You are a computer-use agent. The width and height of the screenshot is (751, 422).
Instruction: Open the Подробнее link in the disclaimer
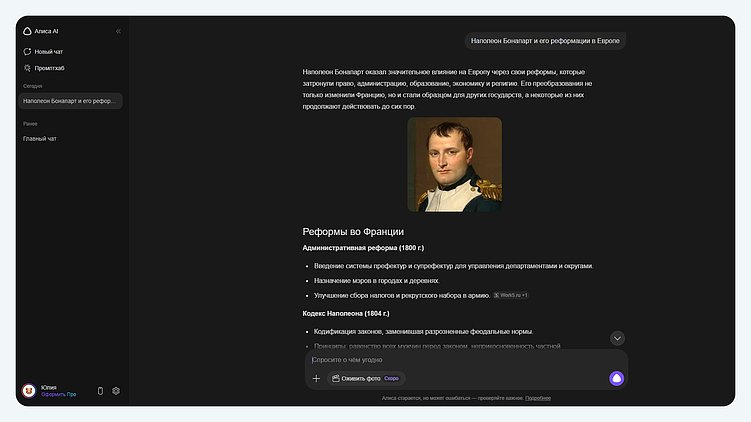point(538,398)
